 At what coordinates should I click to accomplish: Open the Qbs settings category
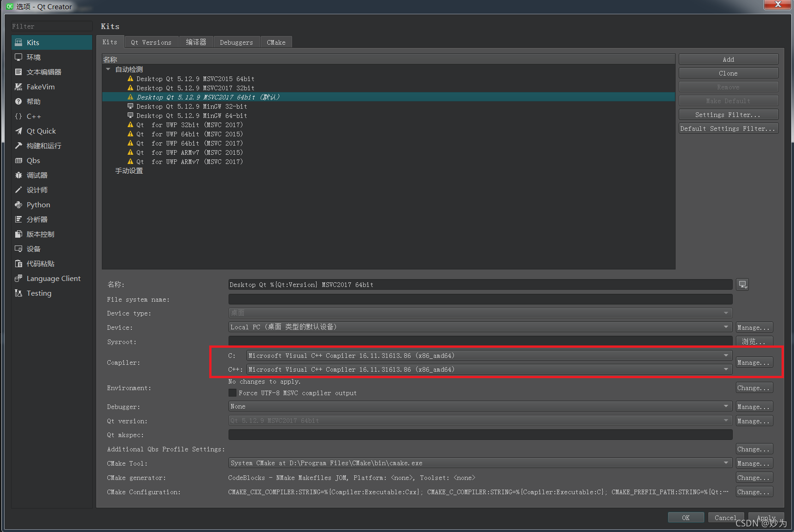tap(52, 160)
